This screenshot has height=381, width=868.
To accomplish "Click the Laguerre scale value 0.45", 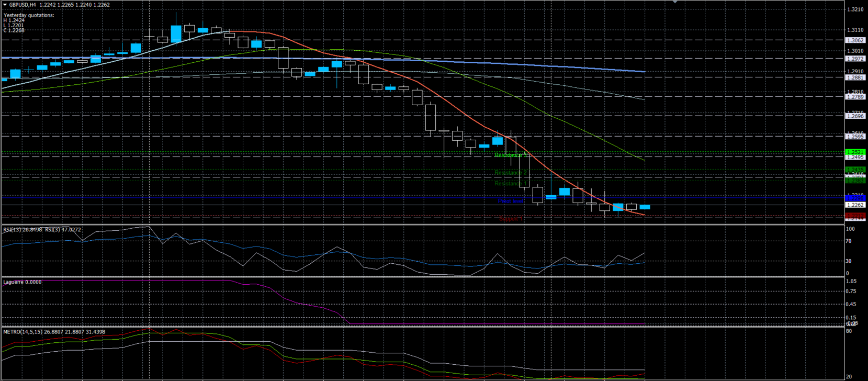I will click(851, 305).
